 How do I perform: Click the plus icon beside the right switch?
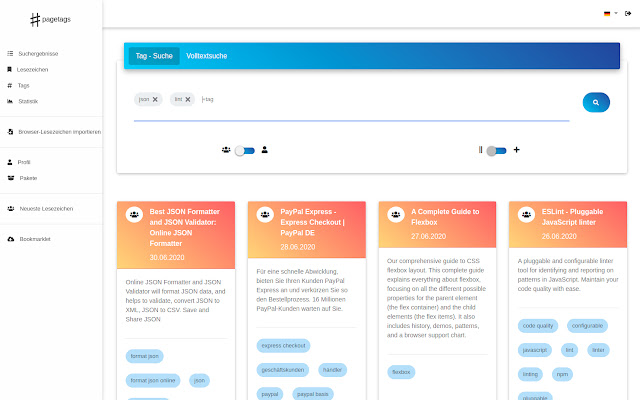pyautogui.click(x=516, y=150)
